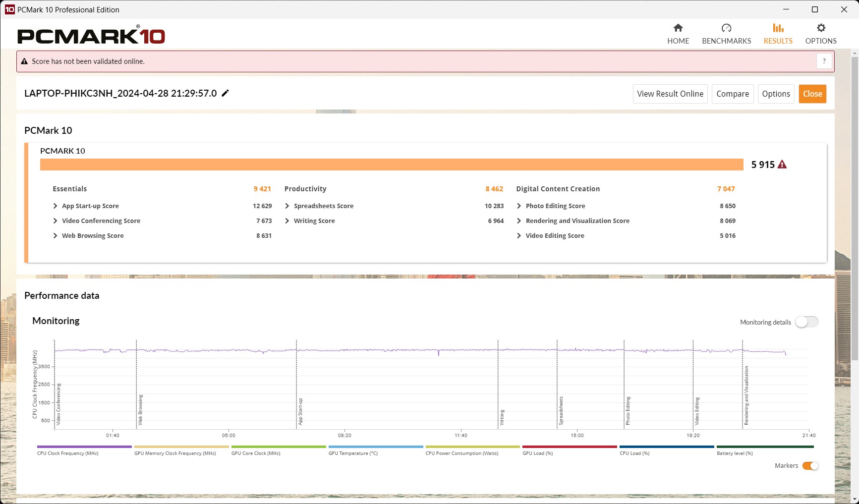Click the Compare button
Viewport: 859px width, 504px height.
[x=733, y=94]
